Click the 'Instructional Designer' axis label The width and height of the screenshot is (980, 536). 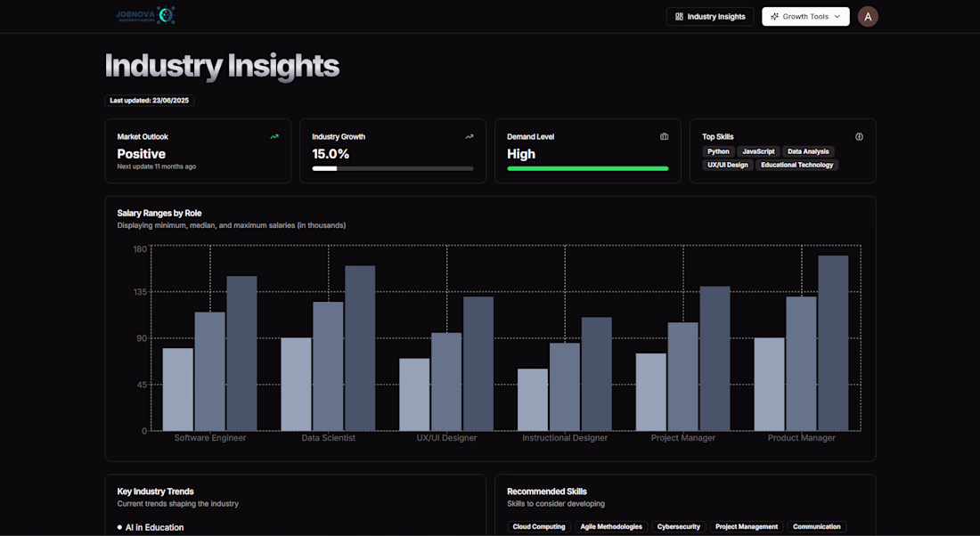tap(565, 438)
